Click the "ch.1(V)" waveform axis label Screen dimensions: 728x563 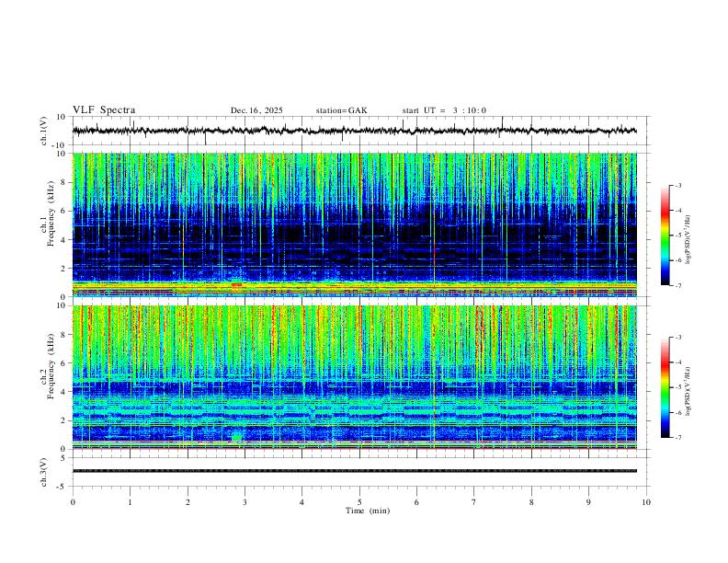[44, 131]
